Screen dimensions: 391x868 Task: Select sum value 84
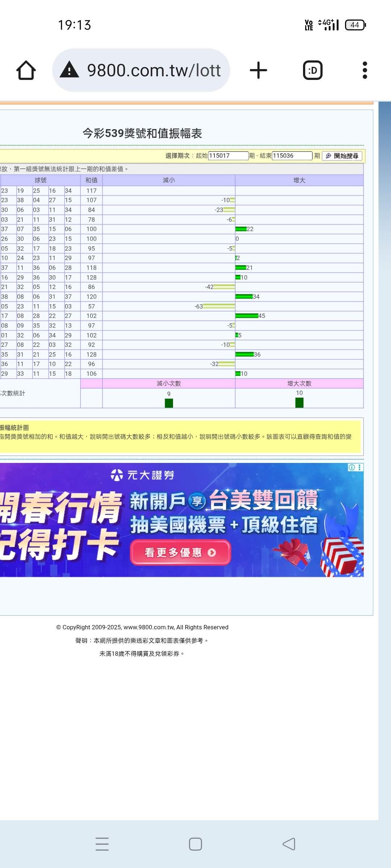92,210
